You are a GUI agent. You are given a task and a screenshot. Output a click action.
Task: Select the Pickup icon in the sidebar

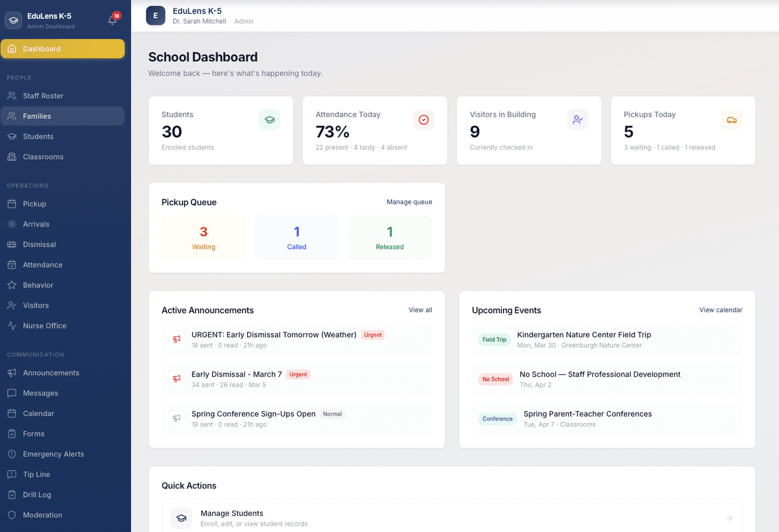pos(12,204)
